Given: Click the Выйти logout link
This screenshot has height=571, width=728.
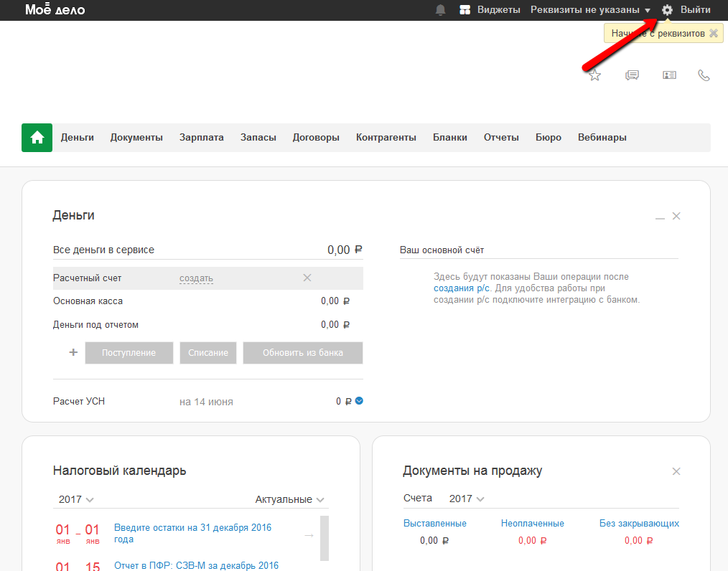Looking at the screenshot, I should [x=696, y=10].
